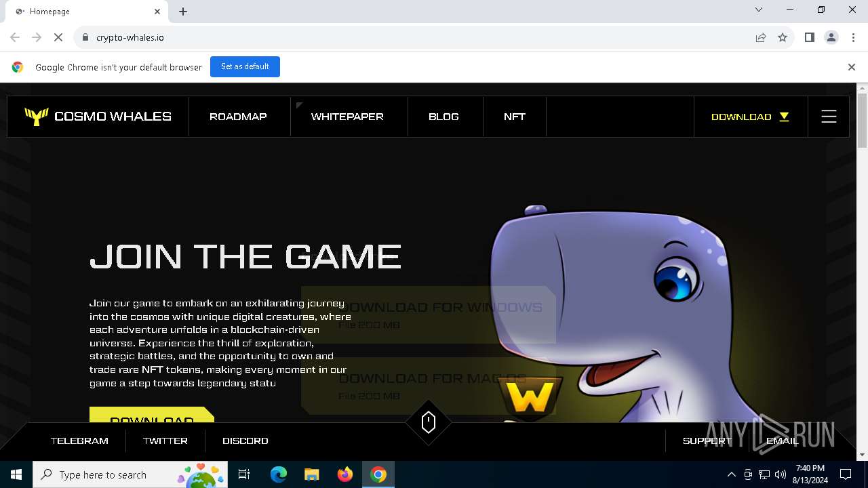Choose Download for Windows option

tap(429, 315)
